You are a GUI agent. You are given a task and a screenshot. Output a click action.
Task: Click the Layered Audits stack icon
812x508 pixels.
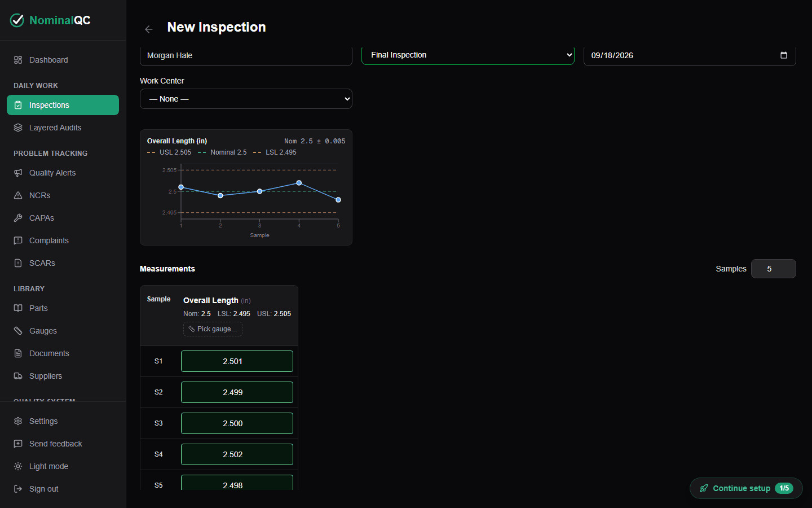point(18,128)
